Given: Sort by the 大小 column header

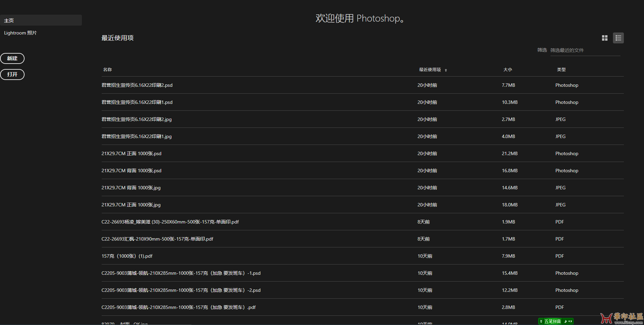Looking at the screenshot, I should pyautogui.click(x=507, y=70).
